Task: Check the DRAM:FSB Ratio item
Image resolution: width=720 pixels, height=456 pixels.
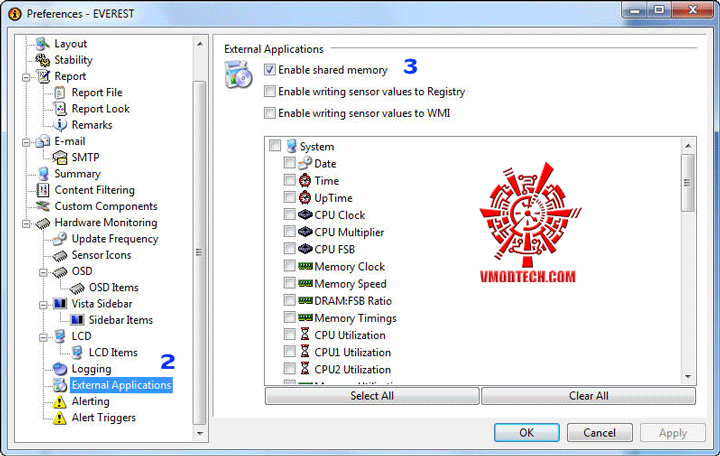Action: pyautogui.click(x=289, y=300)
